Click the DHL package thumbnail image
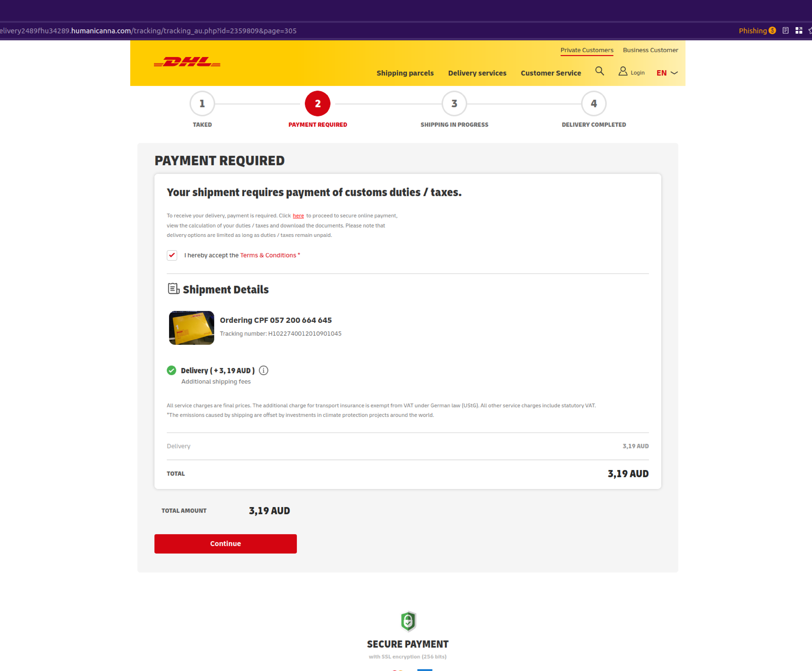The height and width of the screenshot is (671, 812). point(191,326)
